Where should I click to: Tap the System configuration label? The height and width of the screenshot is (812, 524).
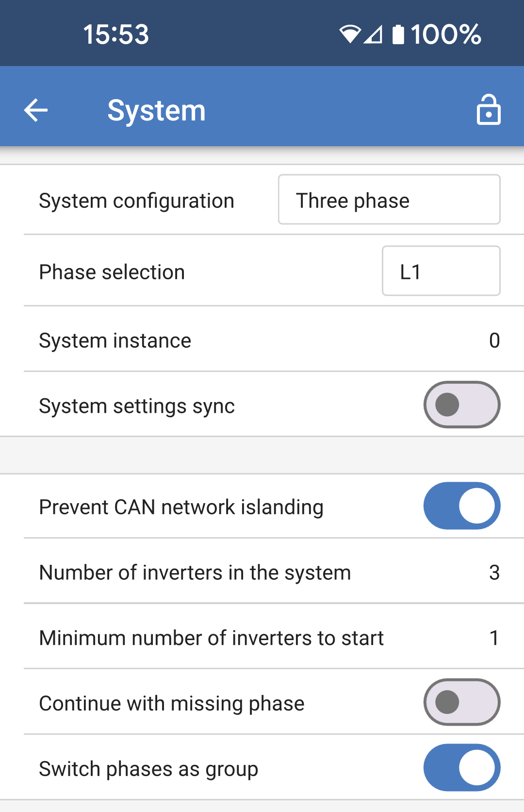pos(136,201)
